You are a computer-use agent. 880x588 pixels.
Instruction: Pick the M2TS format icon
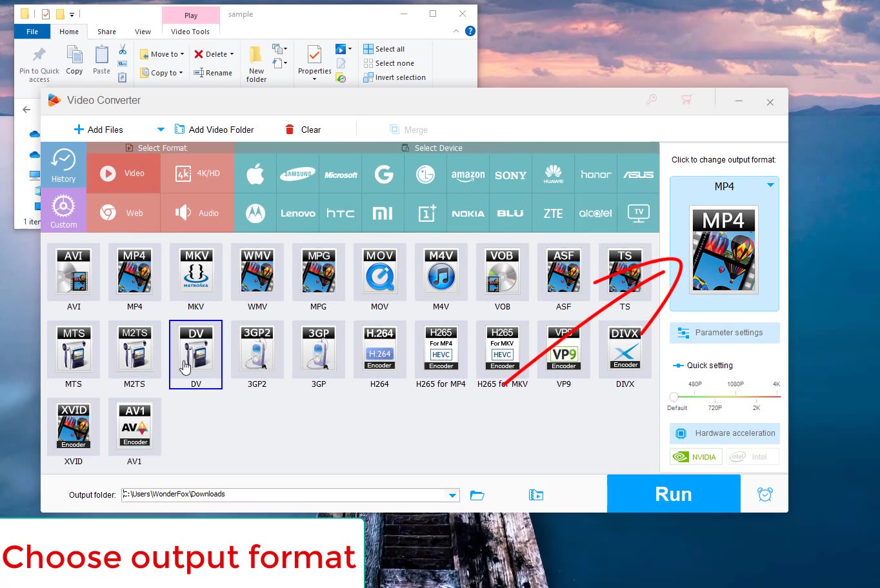point(134,349)
